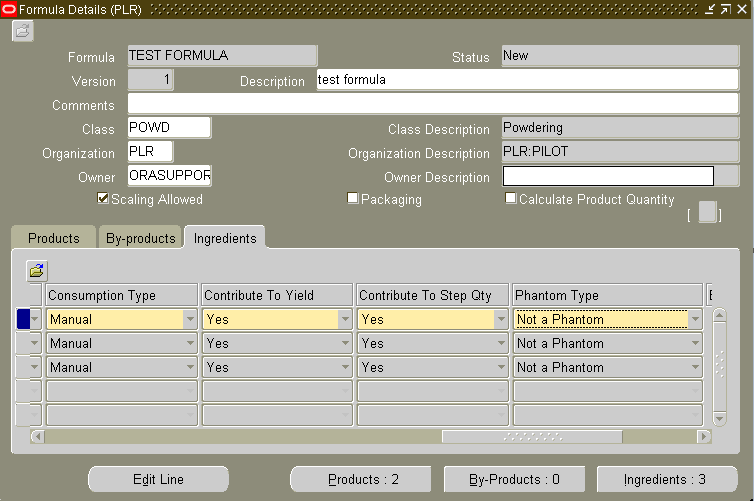
Task: Click the horizontal scroll left arrow
Action: click(x=38, y=437)
